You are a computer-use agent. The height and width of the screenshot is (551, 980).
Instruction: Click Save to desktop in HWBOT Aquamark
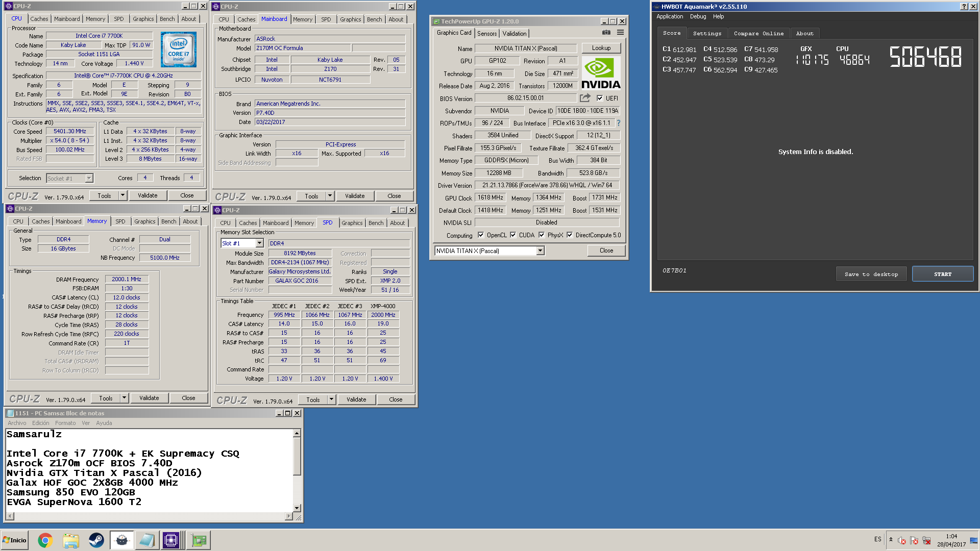[x=871, y=274]
